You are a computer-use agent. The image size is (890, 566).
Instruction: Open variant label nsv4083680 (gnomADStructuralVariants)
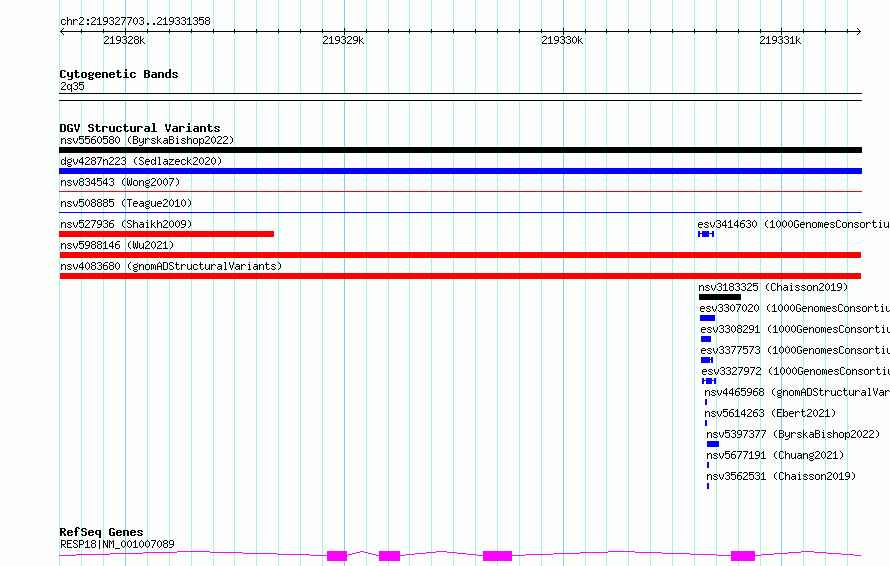pos(171,266)
